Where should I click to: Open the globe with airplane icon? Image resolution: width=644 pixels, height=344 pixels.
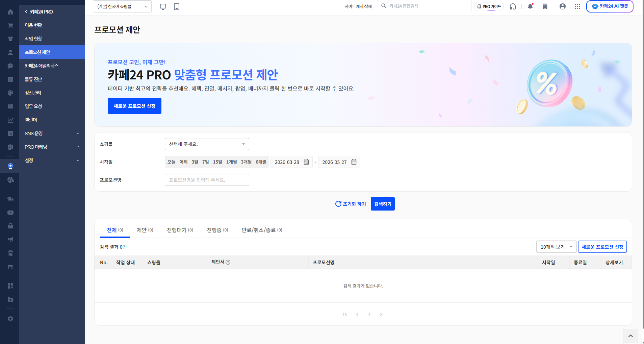[x=10, y=180]
